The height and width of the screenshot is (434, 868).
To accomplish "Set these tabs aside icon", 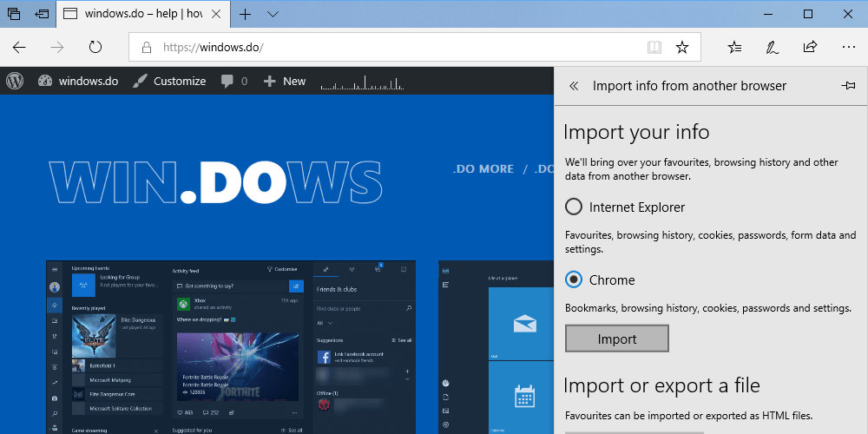I will coord(42,14).
